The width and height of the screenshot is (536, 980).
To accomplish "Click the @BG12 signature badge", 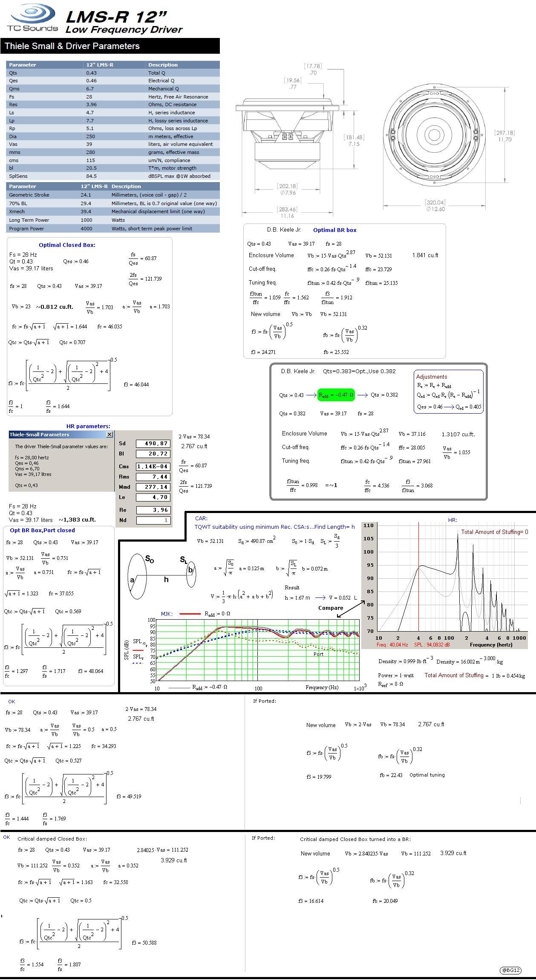I will (x=510, y=970).
